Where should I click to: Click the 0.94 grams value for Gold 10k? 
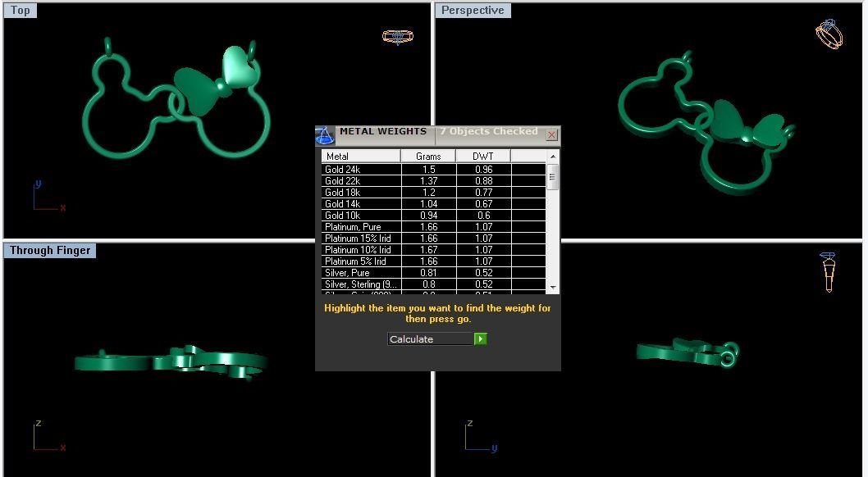[428, 216]
